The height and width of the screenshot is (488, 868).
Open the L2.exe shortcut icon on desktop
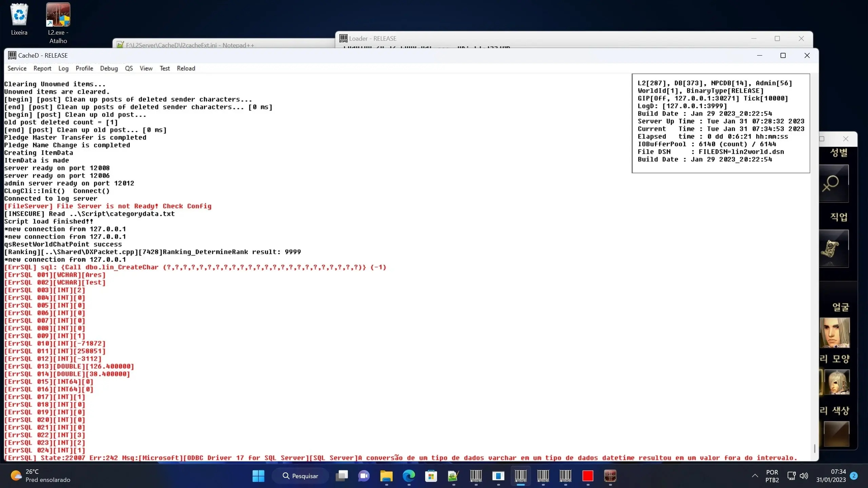tap(58, 23)
